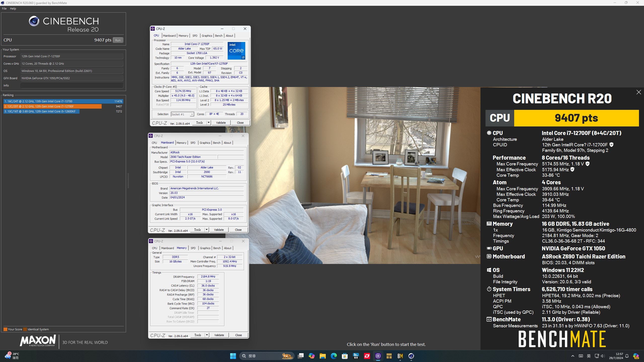Open Graphics tab in top CPU-Z window

click(x=207, y=36)
